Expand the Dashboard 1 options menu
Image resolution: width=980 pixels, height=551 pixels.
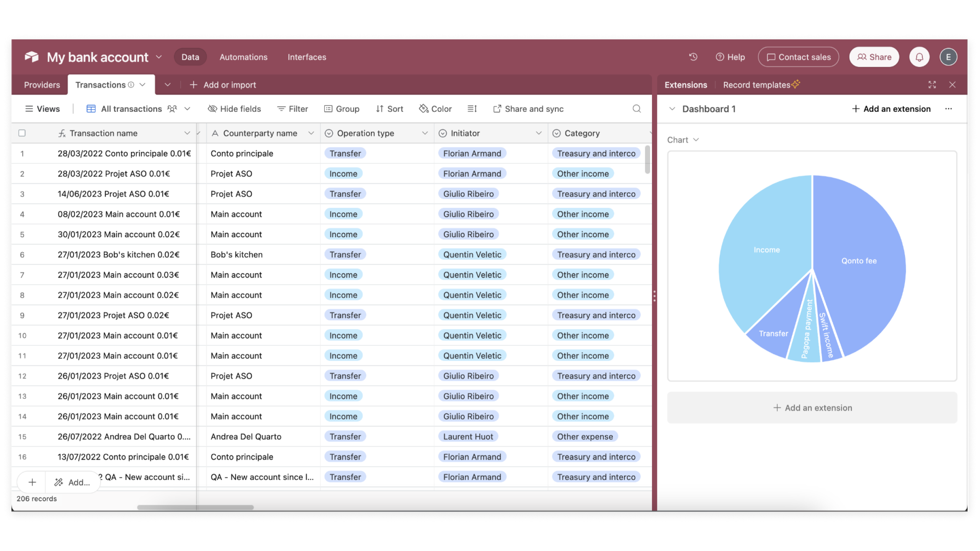coord(950,109)
